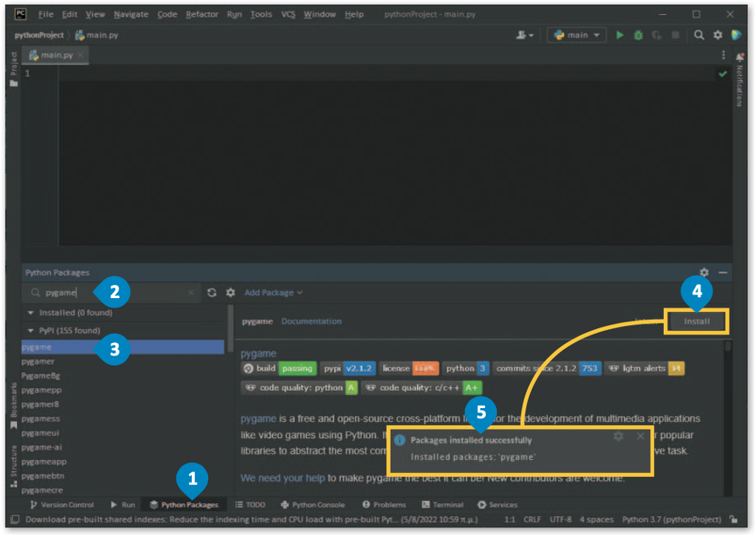Click the Python Packages panel settings gear
This screenshot has width=756, height=535.
[x=704, y=272]
